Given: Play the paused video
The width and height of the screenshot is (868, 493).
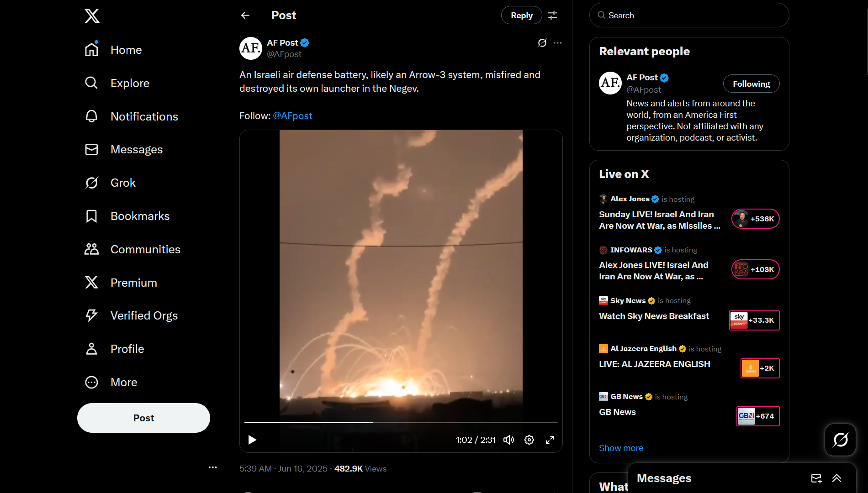Looking at the screenshot, I should 252,440.
